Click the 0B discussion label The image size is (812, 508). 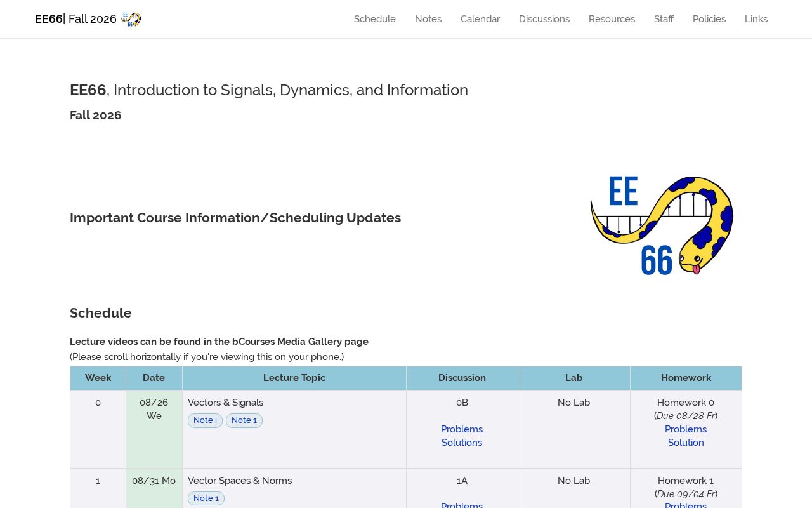(462, 403)
